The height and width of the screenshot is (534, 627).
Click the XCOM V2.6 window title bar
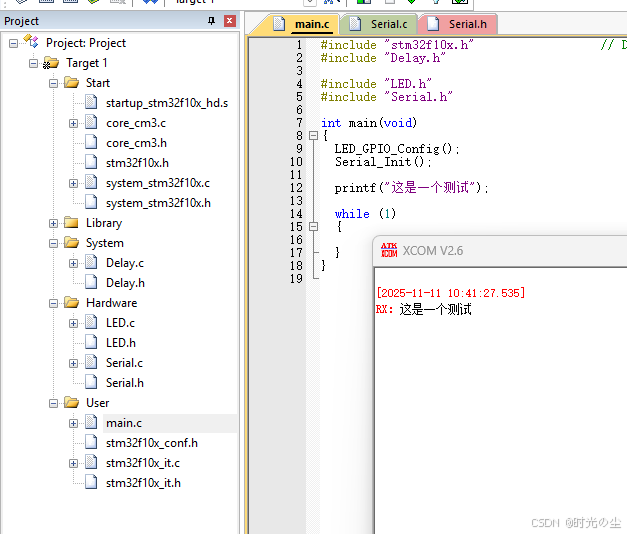500,251
